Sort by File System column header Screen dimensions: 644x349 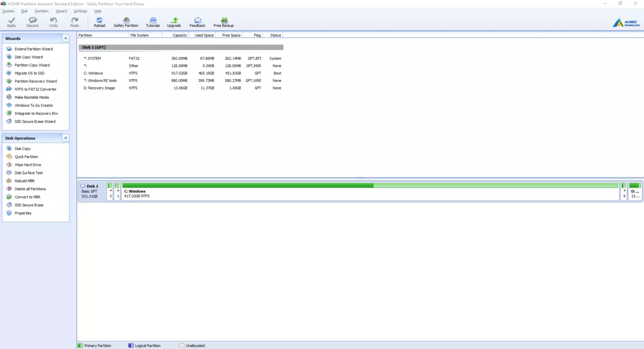145,35
